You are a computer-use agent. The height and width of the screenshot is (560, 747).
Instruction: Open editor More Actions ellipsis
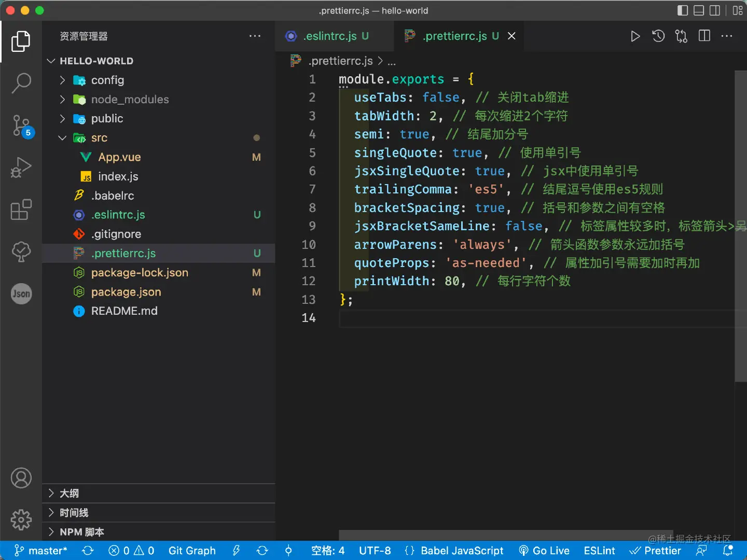[x=727, y=36]
